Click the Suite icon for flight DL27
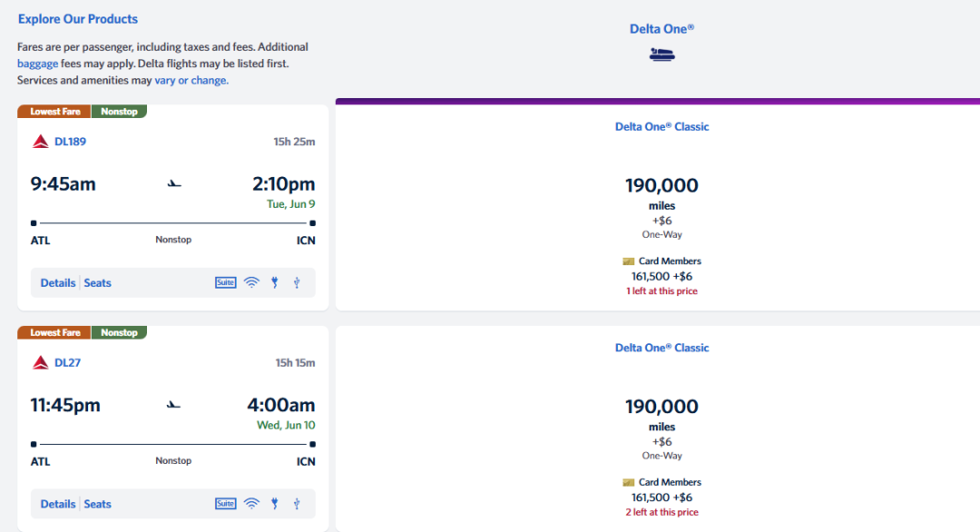 [x=225, y=504]
